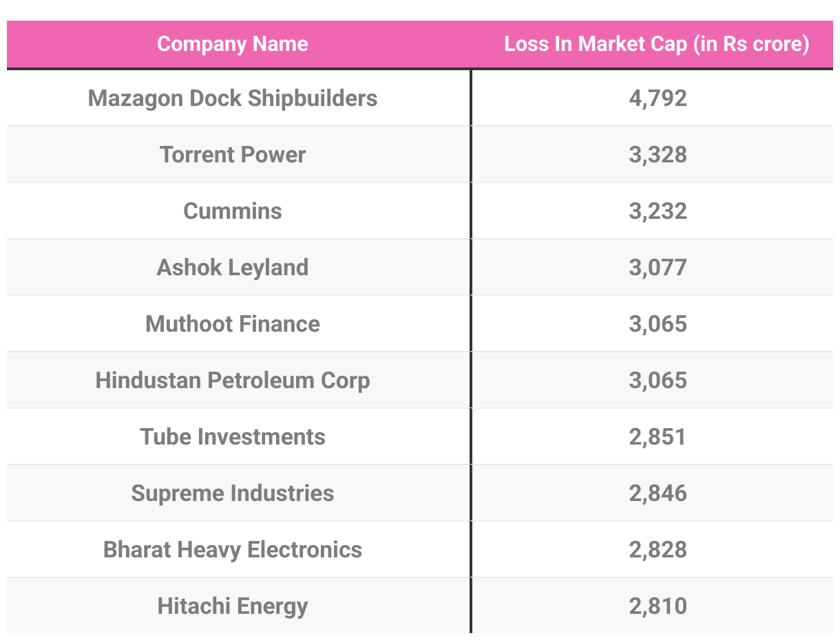This screenshot has width=840, height=640.
Task: Select the Supreme Industries cell
Action: tap(233, 493)
